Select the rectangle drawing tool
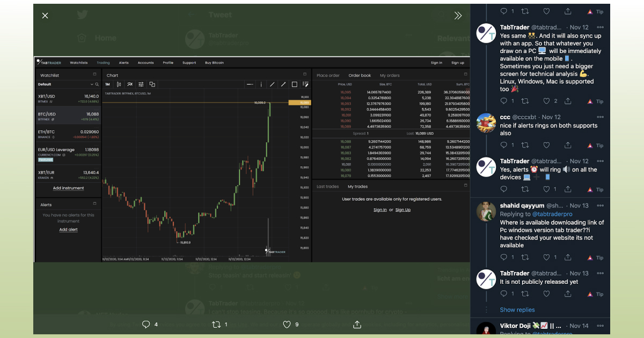The image size is (644, 338). [x=294, y=84]
